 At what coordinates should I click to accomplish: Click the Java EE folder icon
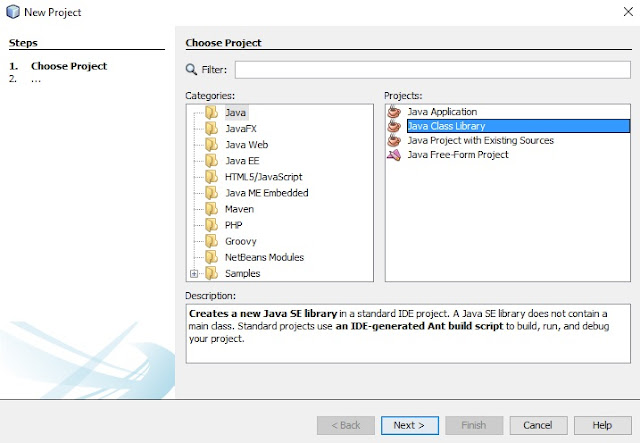(211, 161)
